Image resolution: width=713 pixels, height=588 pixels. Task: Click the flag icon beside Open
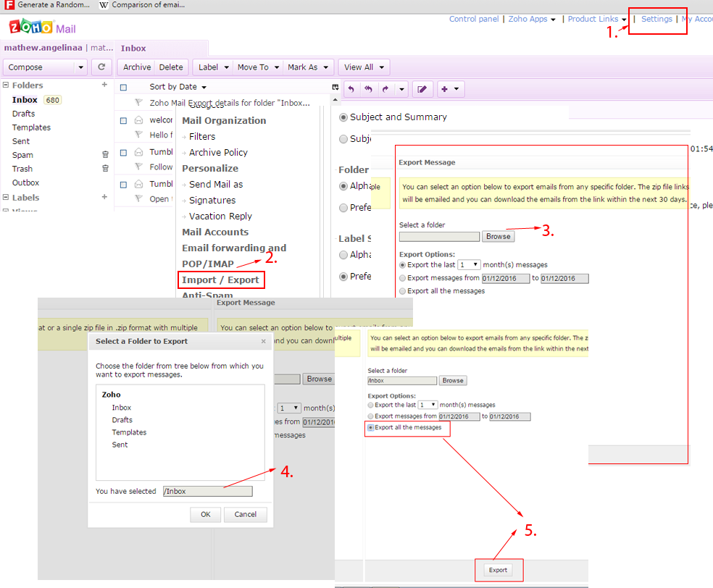(138, 198)
